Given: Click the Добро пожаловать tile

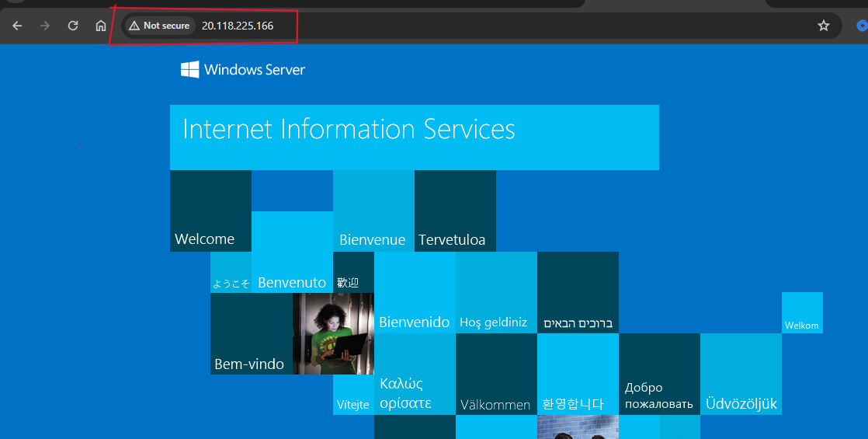Looking at the screenshot, I should pyautogui.click(x=659, y=375).
